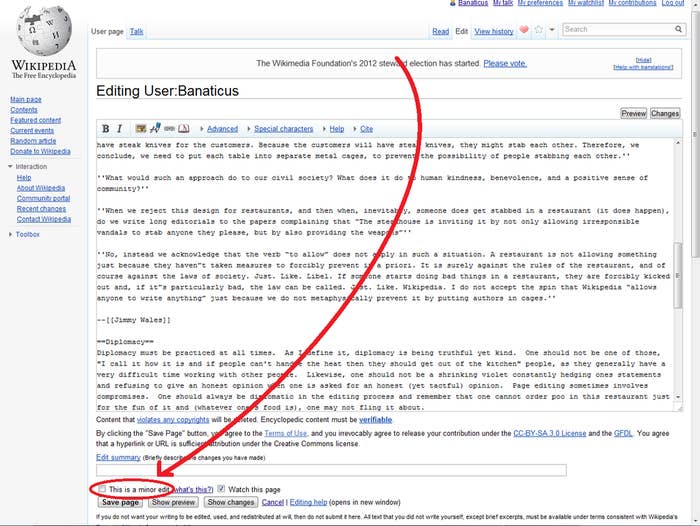
Task: Insert a reference with the book icon
Action: (x=183, y=129)
